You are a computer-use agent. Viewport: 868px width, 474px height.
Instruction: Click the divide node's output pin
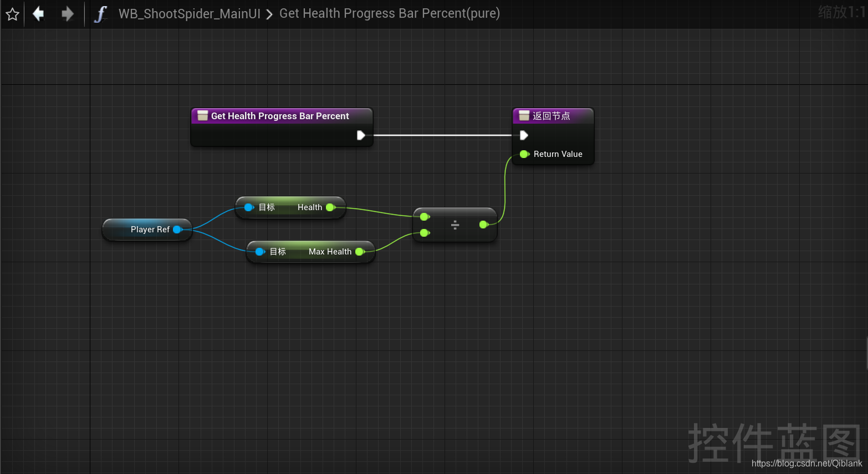click(x=483, y=225)
